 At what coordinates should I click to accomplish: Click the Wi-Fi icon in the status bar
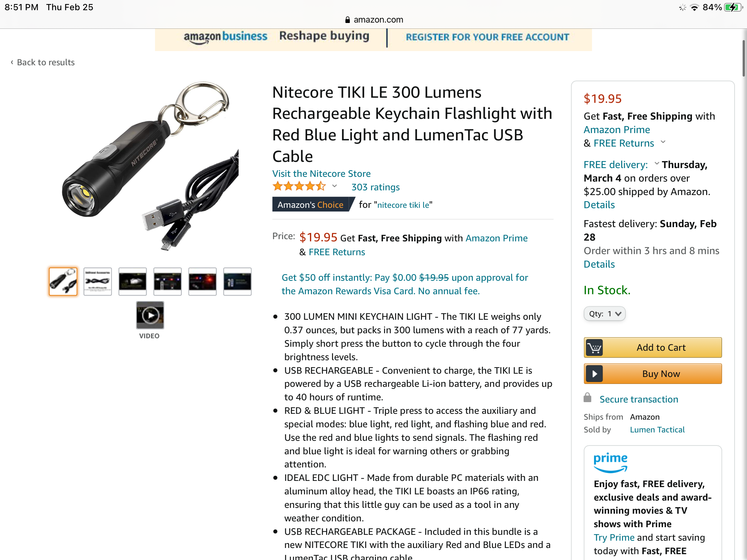coord(694,7)
